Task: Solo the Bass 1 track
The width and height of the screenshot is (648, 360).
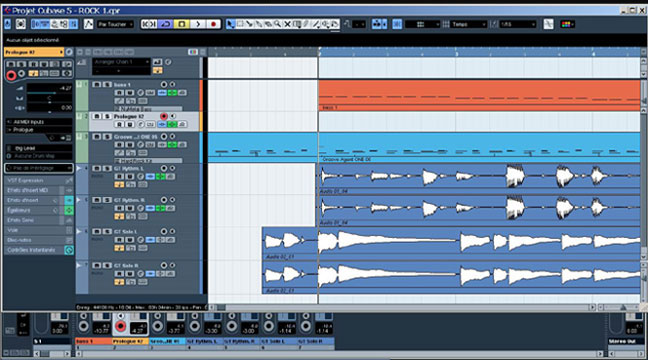Action: point(107,84)
